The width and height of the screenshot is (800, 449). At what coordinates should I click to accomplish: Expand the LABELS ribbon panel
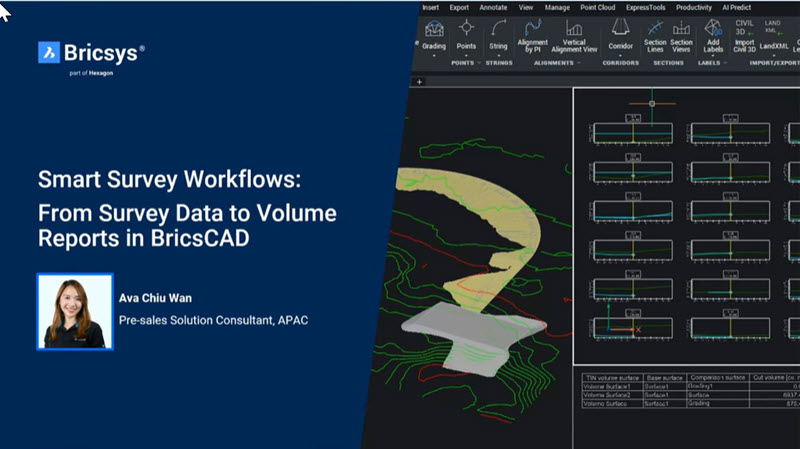pos(725,63)
